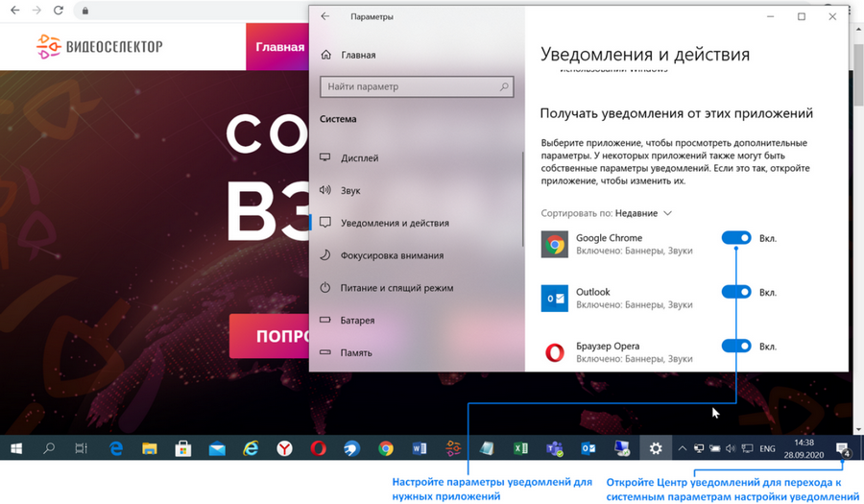Image resolution: width=864 pixels, height=504 pixels.
Task: Open the Главная tab on website
Action: [277, 47]
